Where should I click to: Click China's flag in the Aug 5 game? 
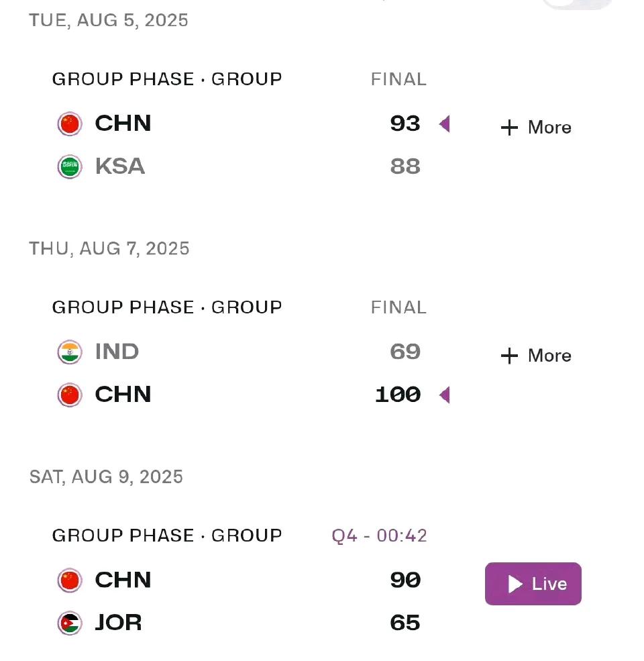click(x=70, y=124)
